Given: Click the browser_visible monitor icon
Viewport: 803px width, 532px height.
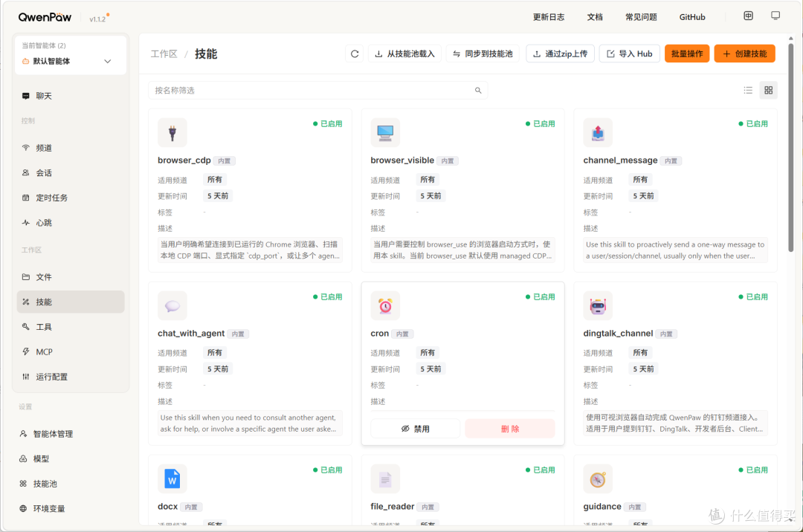Looking at the screenshot, I should pyautogui.click(x=385, y=133).
